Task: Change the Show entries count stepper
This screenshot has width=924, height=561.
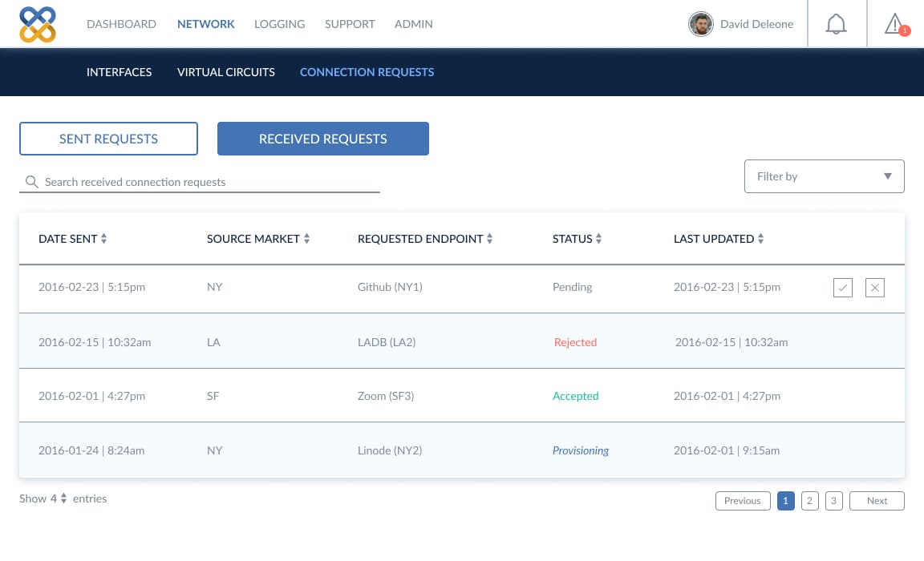Action: point(63,498)
